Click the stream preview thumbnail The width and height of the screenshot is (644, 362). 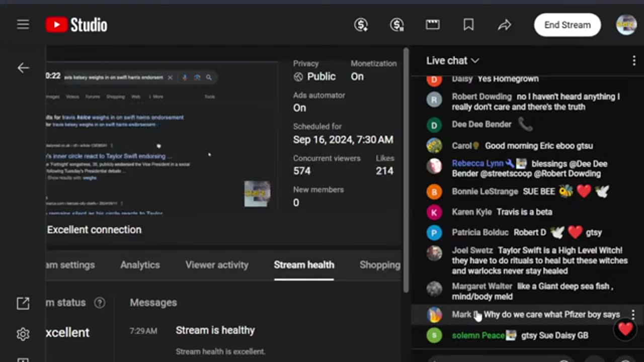click(x=161, y=138)
